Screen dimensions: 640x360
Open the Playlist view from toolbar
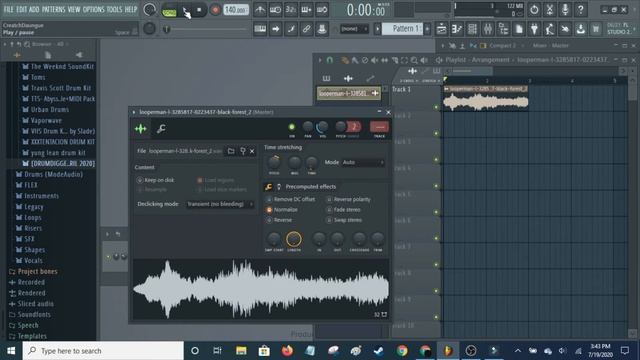(441, 29)
